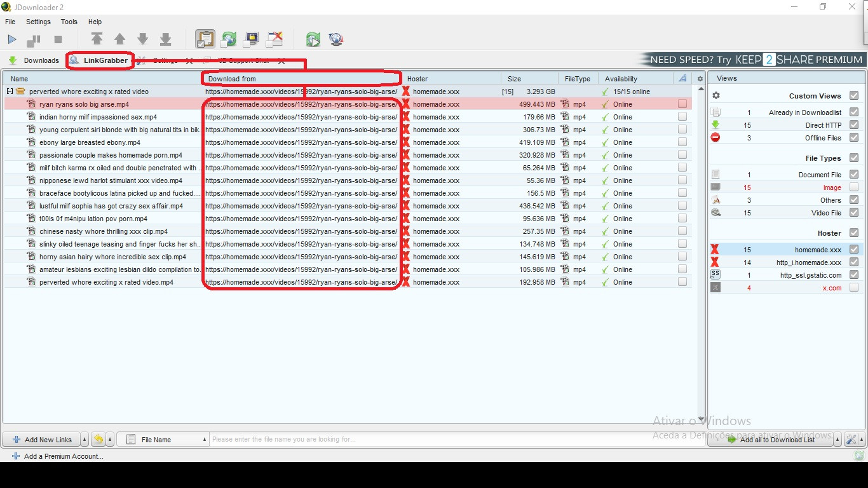The image size is (868, 488).
Task: Uncheck the Direct HTTP checkbox
Action: click(854, 125)
